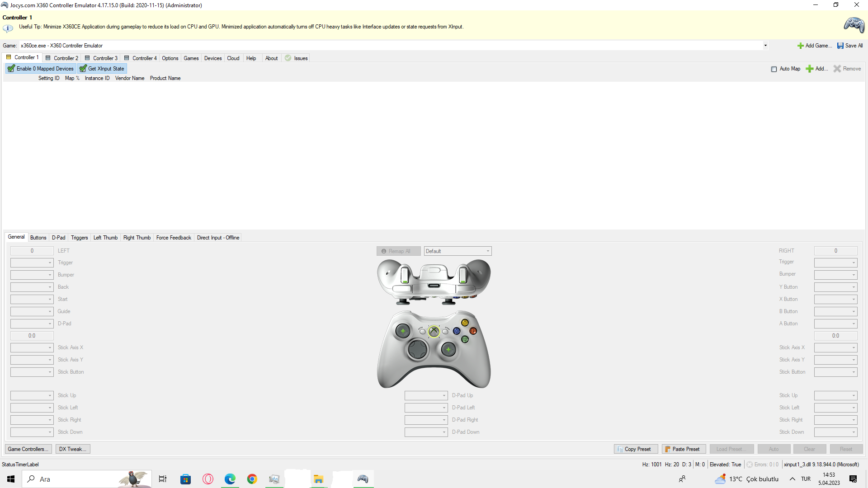Click the gamepad icon in top-right corner
Image resolution: width=868 pixels, height=488 pixels.
(854, 25)
